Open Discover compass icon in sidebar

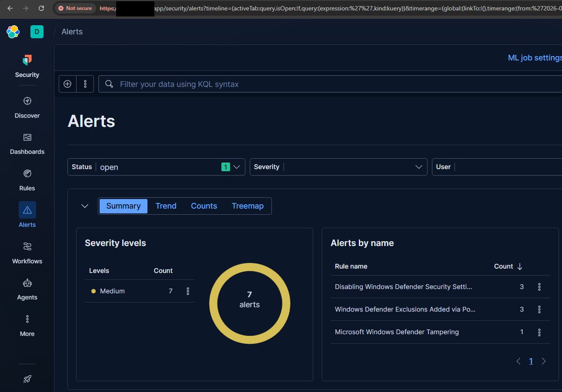(x=27, y=101)
